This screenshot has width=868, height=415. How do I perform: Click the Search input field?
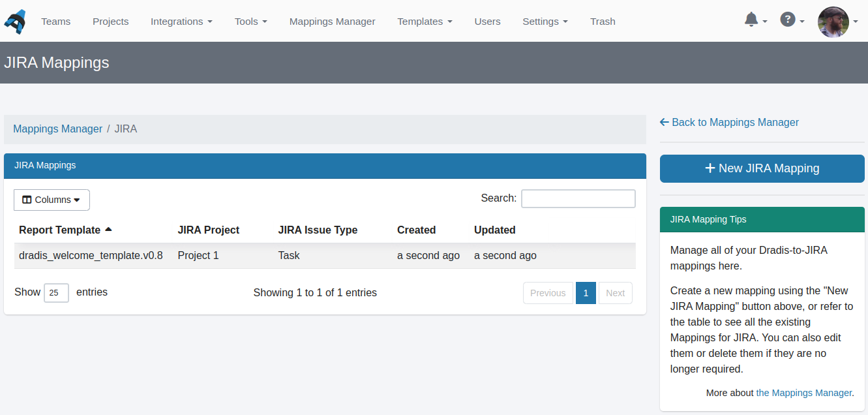click(x=578, y=198)
